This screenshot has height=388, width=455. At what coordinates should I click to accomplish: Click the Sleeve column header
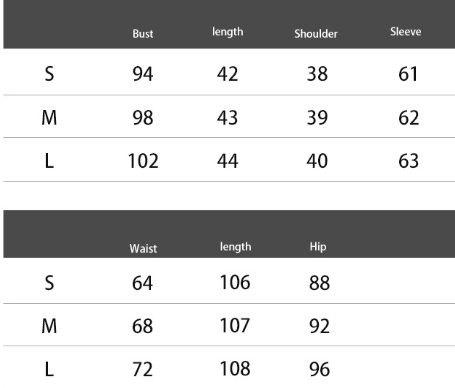click(406, 32)
